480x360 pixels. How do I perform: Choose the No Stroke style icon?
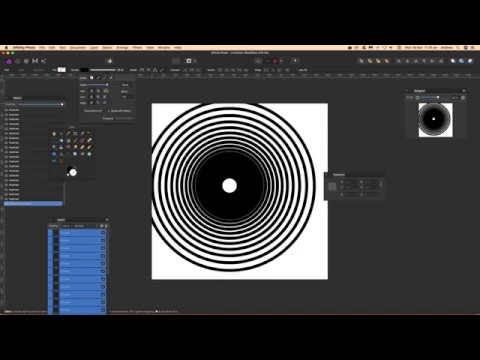pos(91,77)
